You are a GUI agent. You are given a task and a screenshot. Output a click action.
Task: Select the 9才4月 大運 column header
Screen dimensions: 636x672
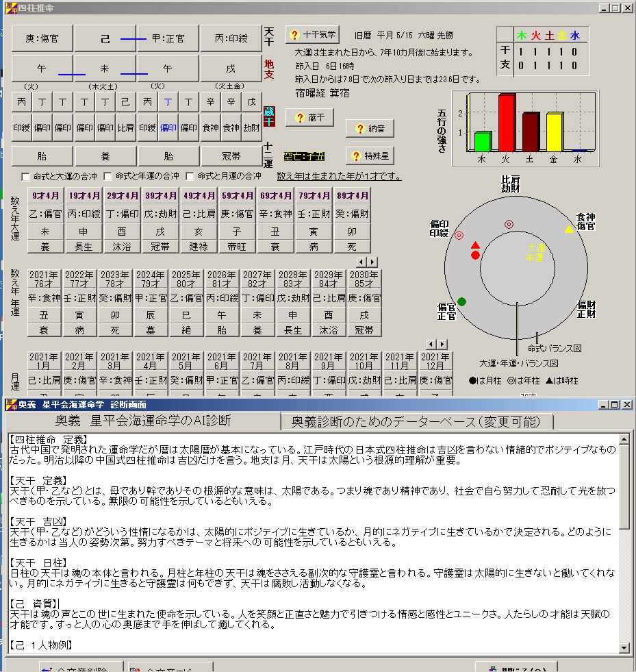point(45,196)
